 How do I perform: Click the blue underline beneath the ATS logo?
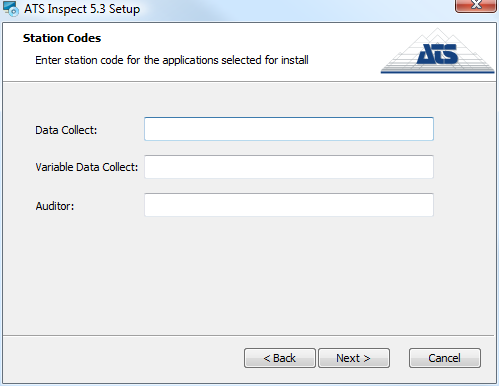pos(437,71)
